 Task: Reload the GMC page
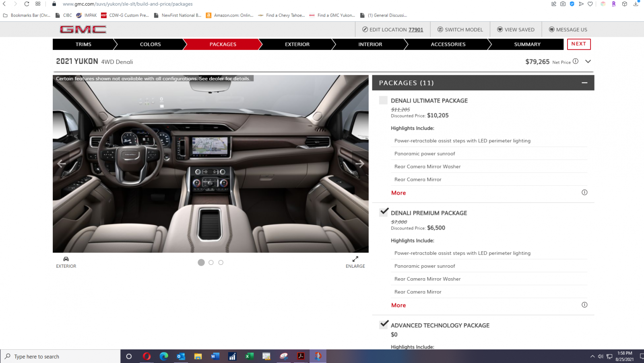pyautogui.click(x=27, y=4)
